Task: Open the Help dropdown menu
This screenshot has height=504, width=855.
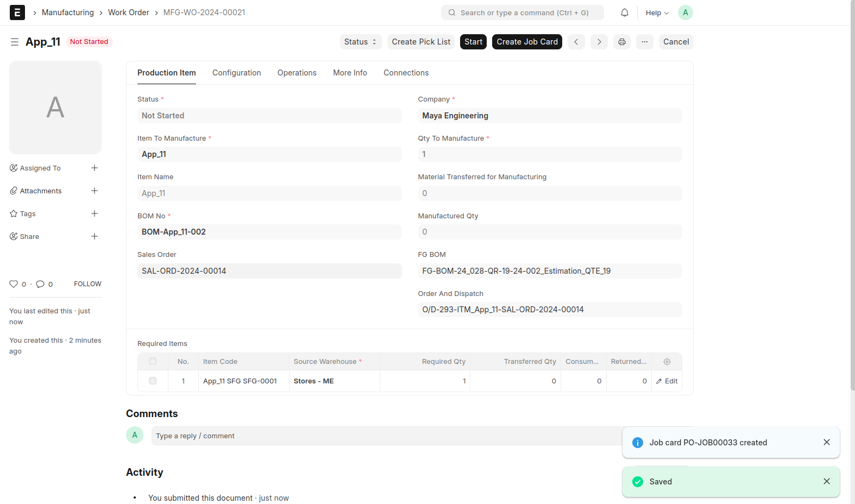Action: coord(657,12)
